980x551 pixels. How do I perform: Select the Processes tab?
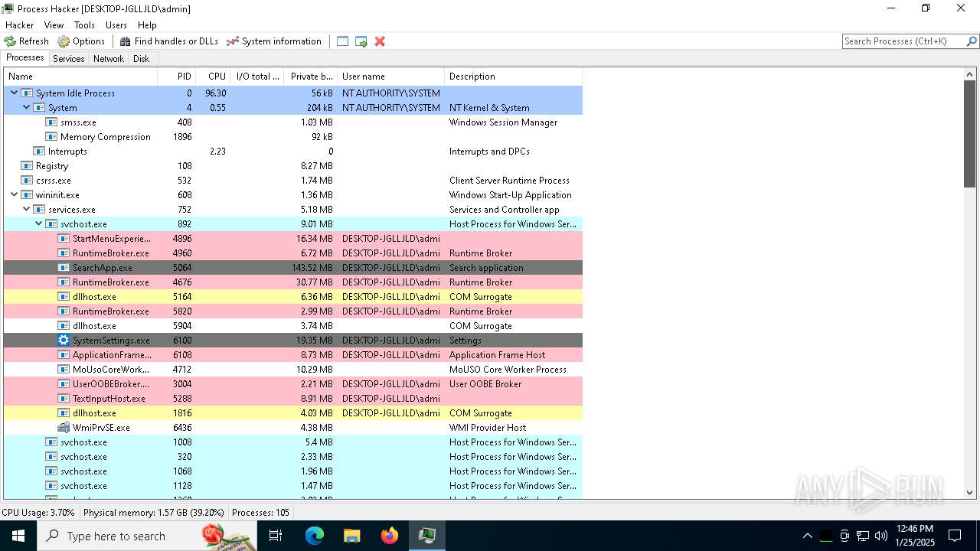point(25,58)
